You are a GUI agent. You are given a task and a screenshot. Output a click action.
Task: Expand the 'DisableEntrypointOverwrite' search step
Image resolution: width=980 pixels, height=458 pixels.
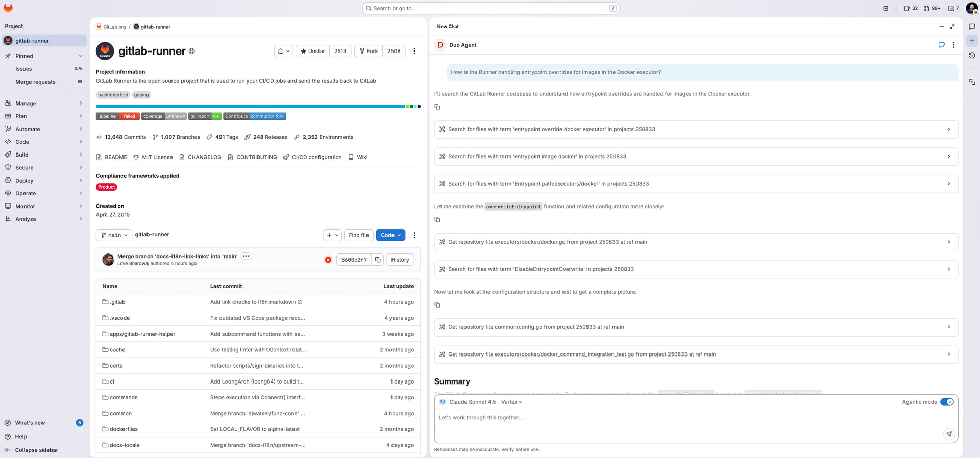[696, 269]
